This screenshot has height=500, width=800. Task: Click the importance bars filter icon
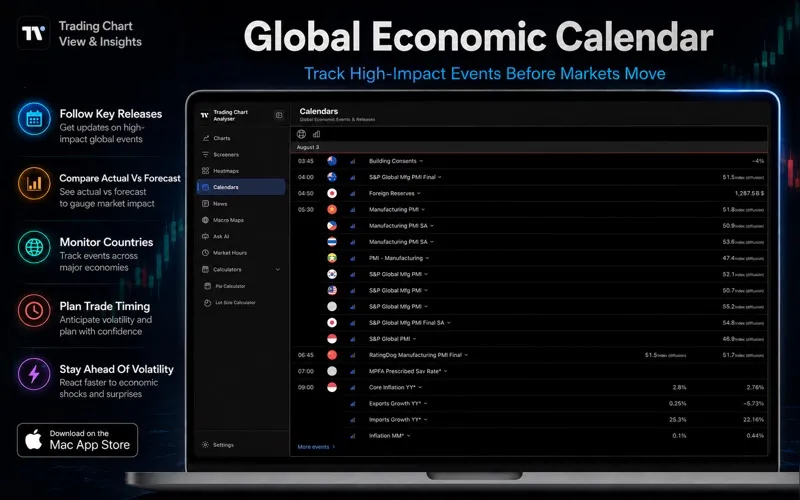click(316, 134)
